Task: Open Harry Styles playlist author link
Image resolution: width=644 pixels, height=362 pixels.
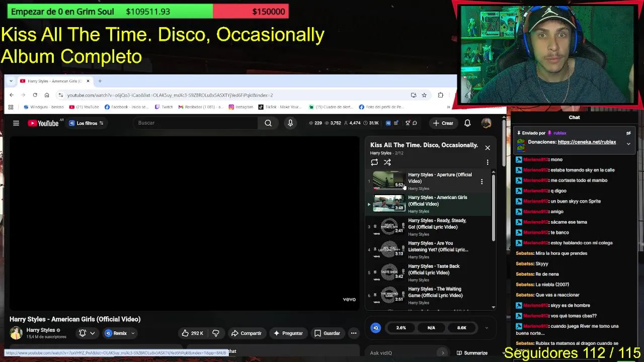Action: click(x=380, y=153)
